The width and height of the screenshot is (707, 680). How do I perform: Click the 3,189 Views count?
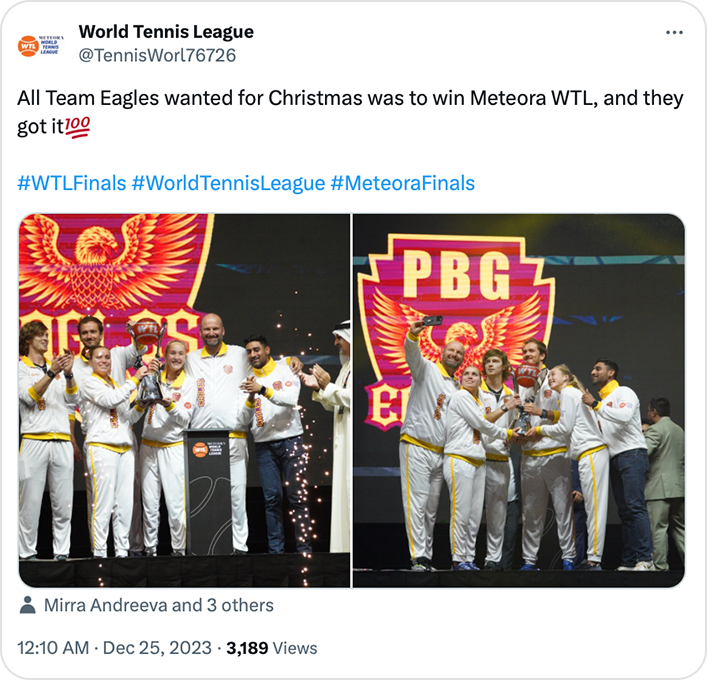271,648
